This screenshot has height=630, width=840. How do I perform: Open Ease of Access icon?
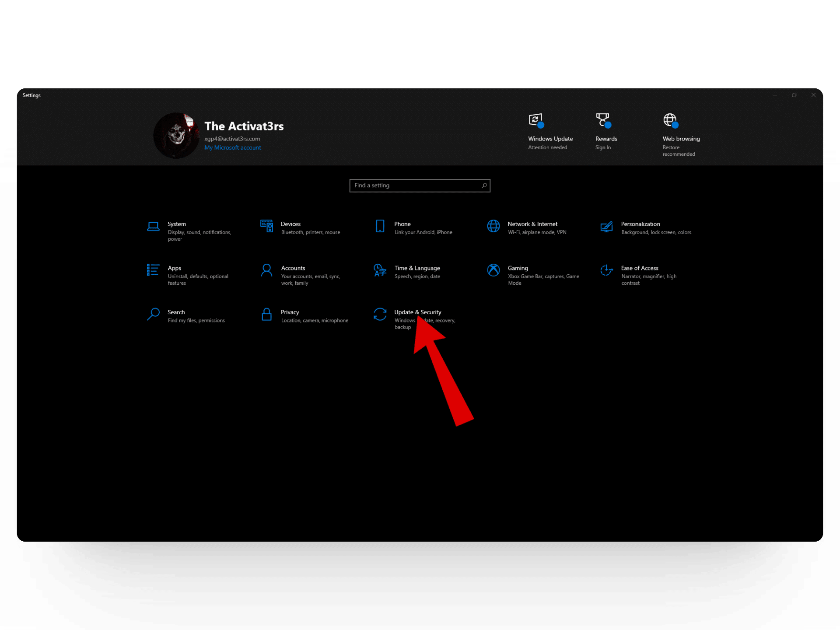coord(606,270)
